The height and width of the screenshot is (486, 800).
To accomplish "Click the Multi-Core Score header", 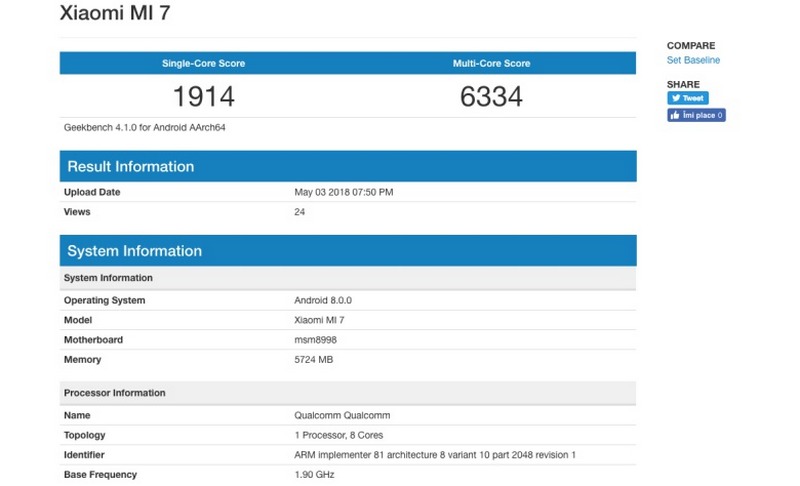I will click(491, 63).
